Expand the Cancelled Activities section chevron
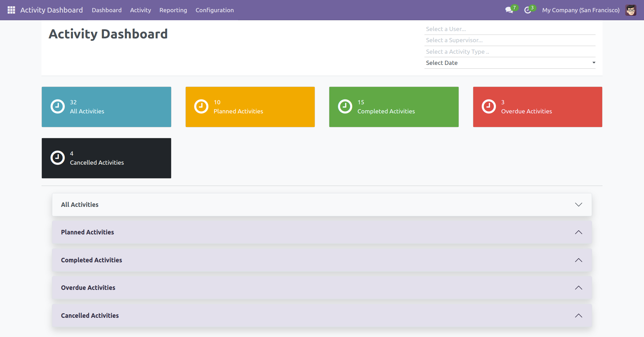The width and height of the screenshot is (644, 337). [x=578, y=316]
